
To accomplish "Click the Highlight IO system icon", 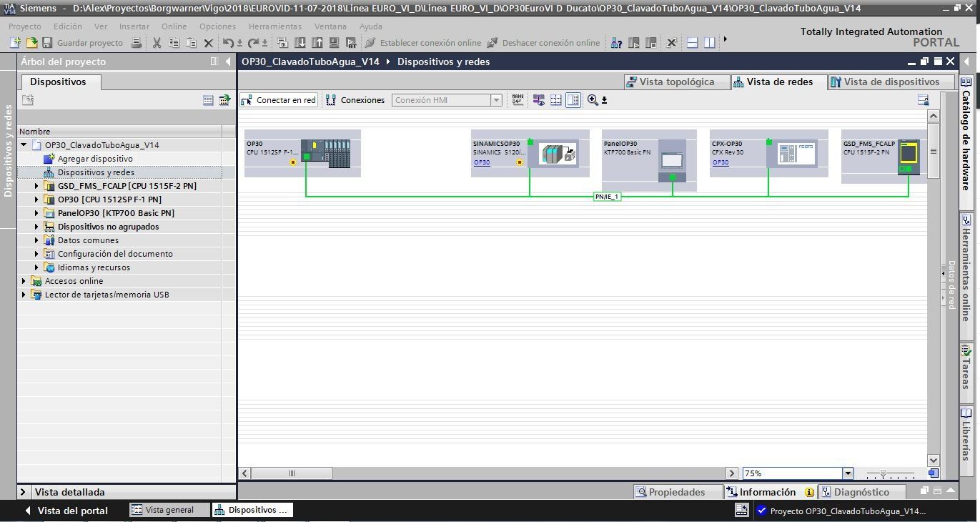I will click(x=538, y=100).
